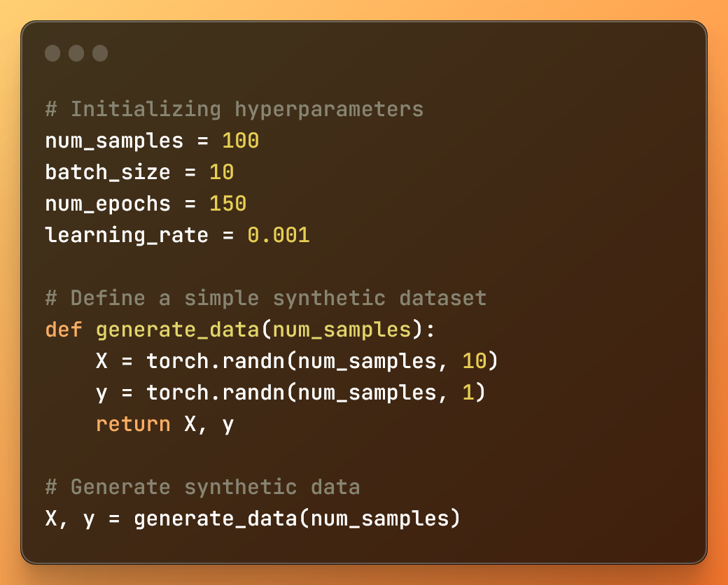Click the value 100 for num_samples
728x585 pixels.
(x=241, y=141)
